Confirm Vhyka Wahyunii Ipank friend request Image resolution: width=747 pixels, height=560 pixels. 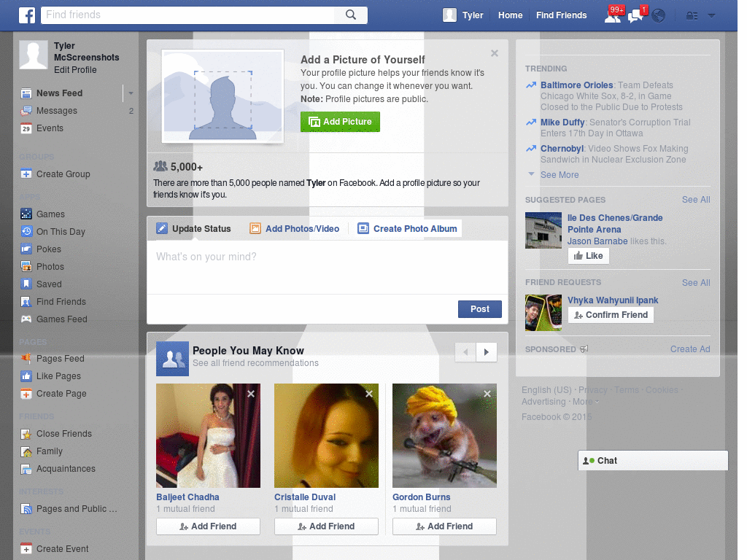click(x=611, y=315)
